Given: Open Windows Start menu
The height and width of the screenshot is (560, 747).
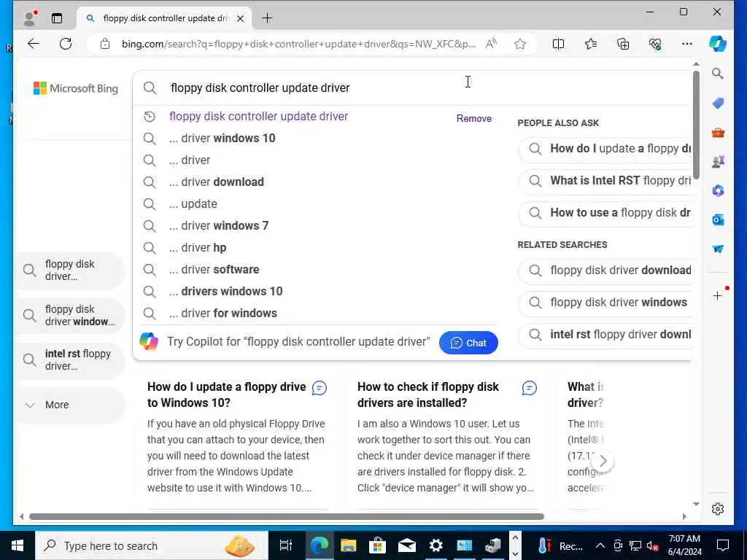Looking at the screenshot, I should (x=18, y=545).
